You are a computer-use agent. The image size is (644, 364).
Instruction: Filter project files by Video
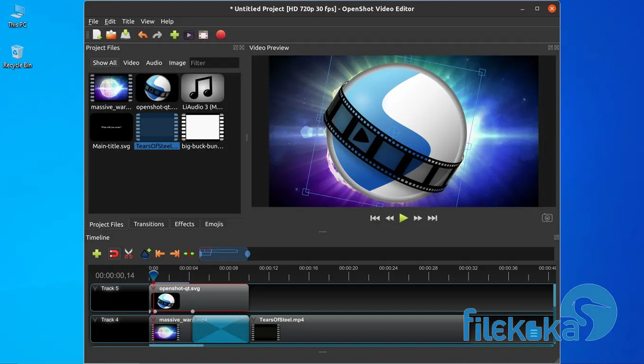(131, 63)
